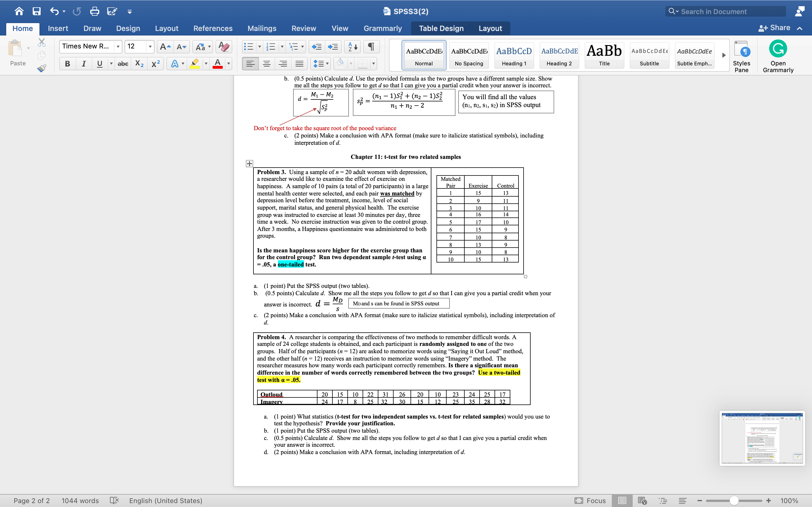
Task: Switch to the Review tab
Action: click(304, 28)
